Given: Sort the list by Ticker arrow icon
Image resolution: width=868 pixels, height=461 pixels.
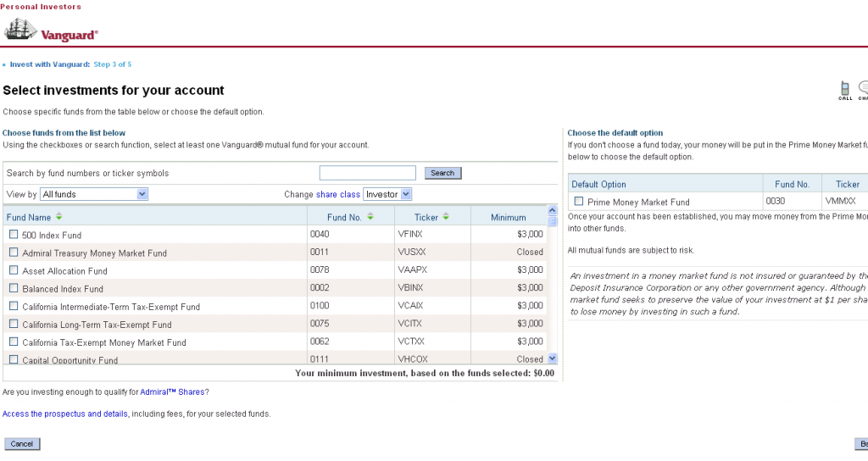Looking at the screenshot, I should [446, 218].
